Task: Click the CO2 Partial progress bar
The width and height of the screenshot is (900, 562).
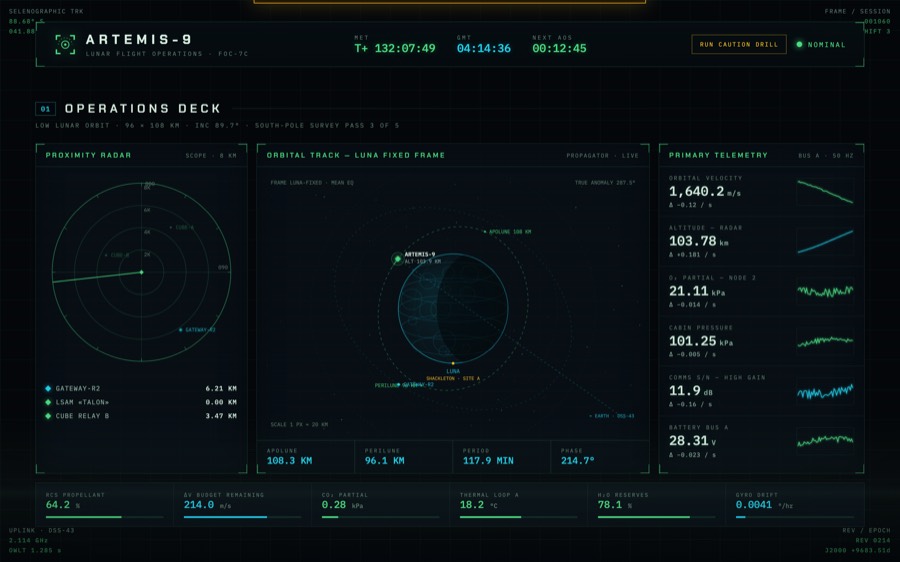Action: click(380, 517)
